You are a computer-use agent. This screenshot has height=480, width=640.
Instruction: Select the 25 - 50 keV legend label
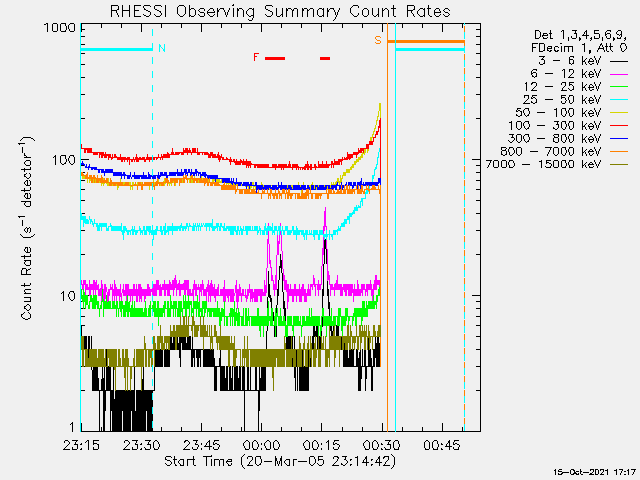tap(562, 100)
